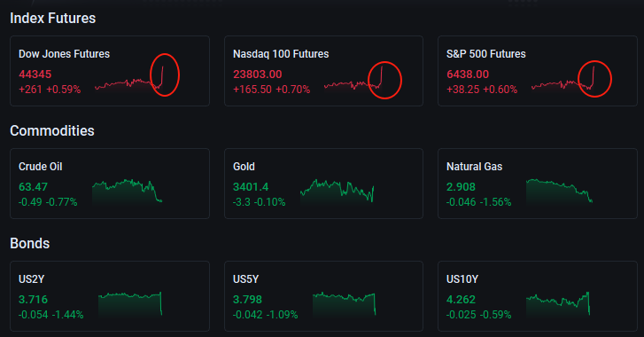Open the S&P 500 Futures card

[x=538, y=71]
